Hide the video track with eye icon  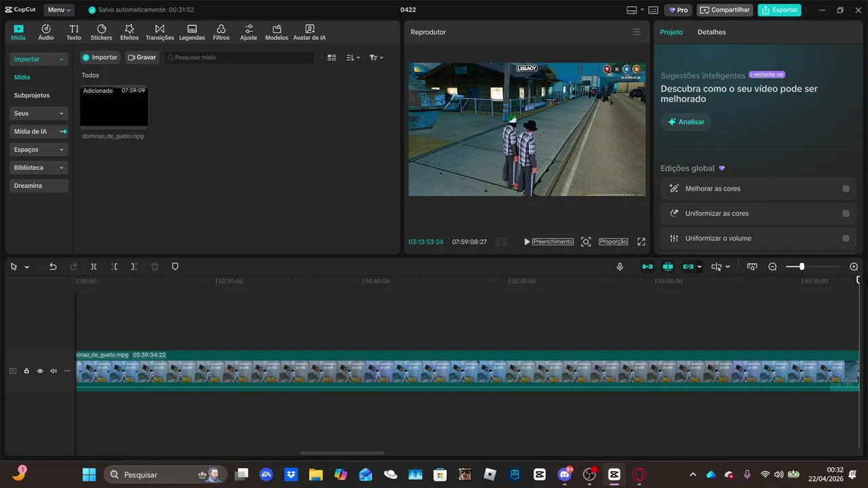pos(40,371)
